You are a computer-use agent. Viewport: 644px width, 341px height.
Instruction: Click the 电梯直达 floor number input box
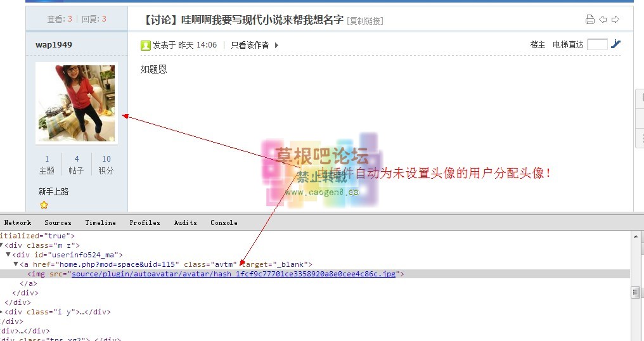596,44
